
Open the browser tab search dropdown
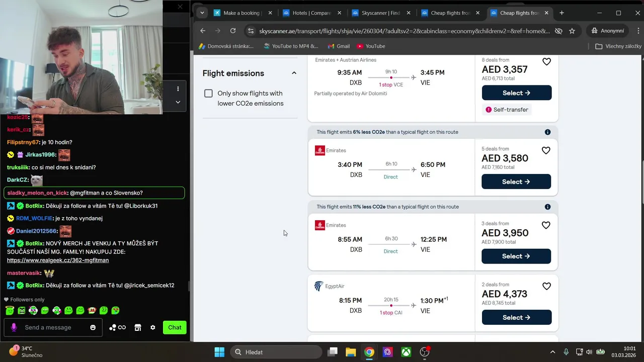[x=202, y=13]
